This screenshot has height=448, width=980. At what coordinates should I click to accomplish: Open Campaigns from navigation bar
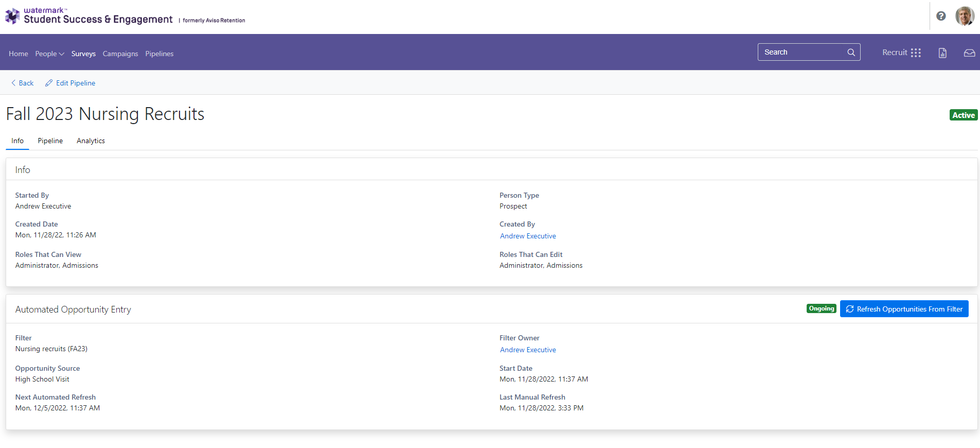coord(120,54)
